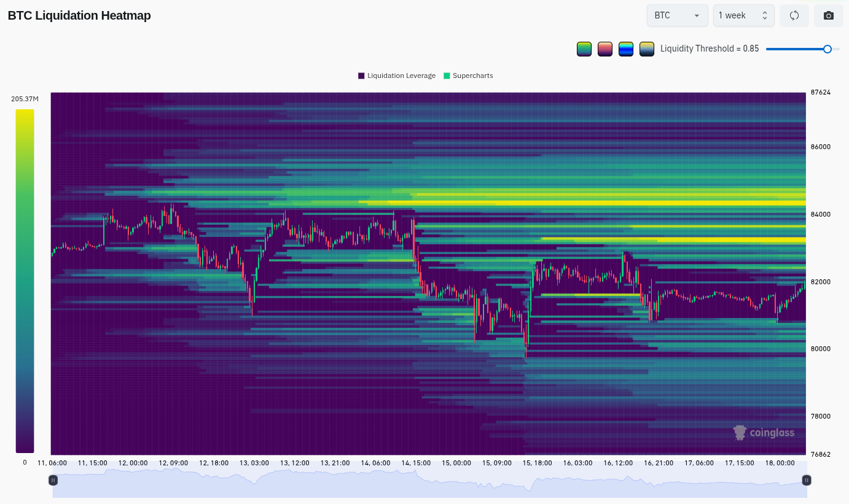This screenshot has width=849, height=504.
Task: Click the 82000 price axis label
Action: coord(820,282)
